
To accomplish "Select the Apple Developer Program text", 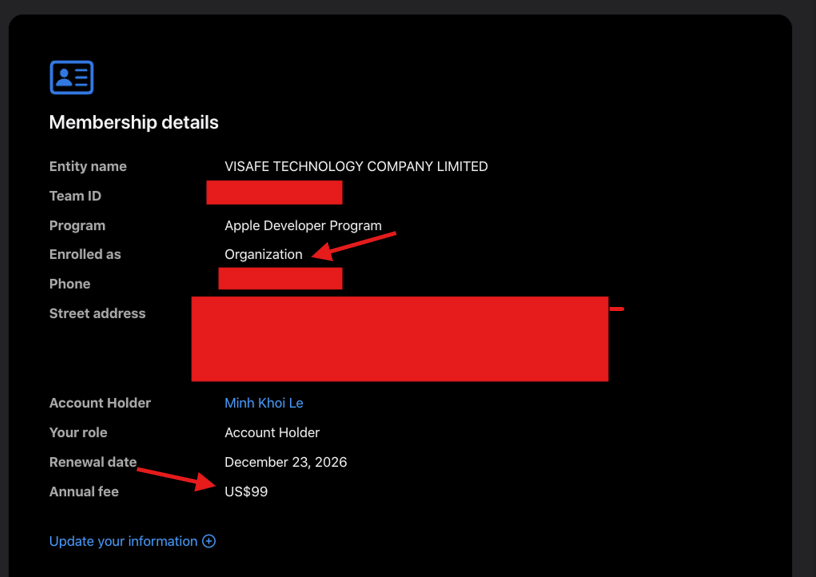I will pyautogui.click(x=302, y=225).
